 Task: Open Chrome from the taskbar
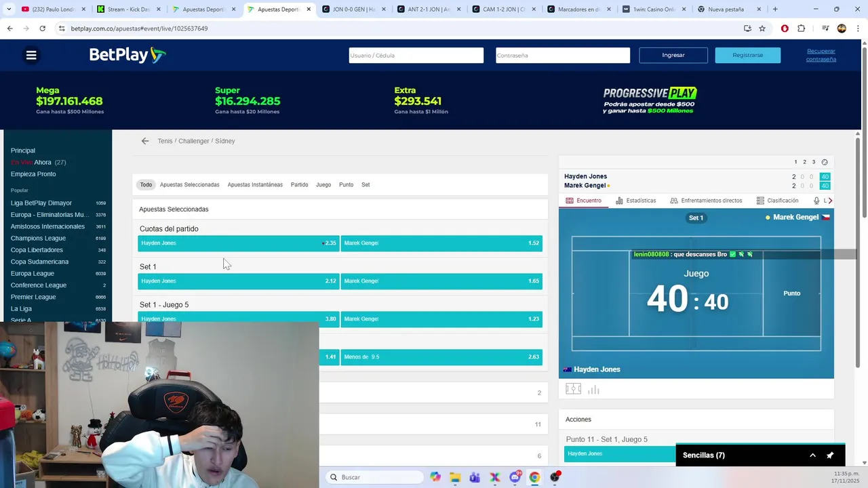click(534, 477)
